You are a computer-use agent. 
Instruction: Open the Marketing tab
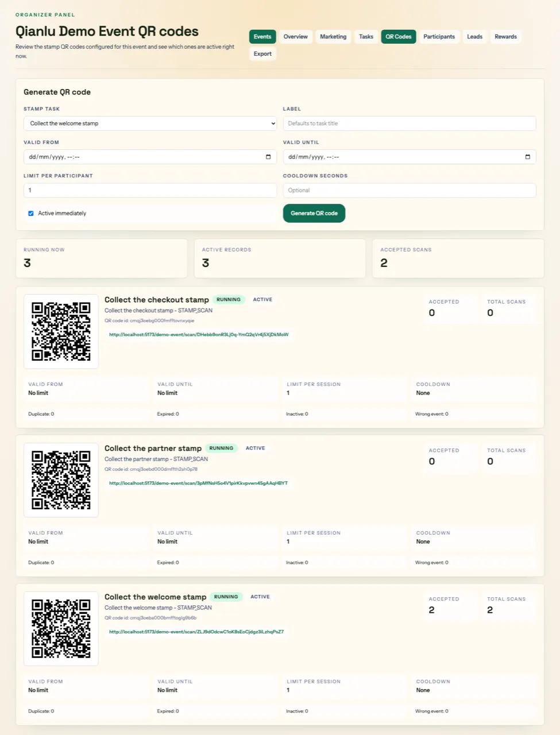tap(333, 37)
